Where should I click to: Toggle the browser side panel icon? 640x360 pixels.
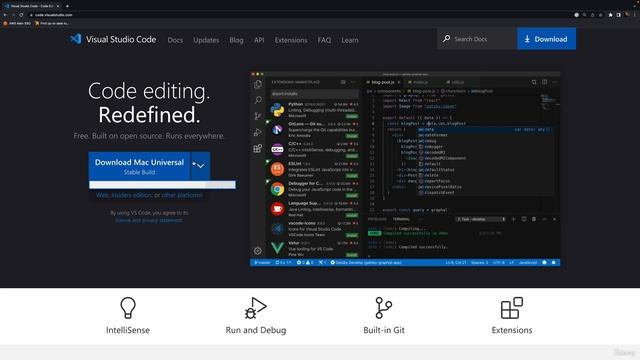point(618,15)
